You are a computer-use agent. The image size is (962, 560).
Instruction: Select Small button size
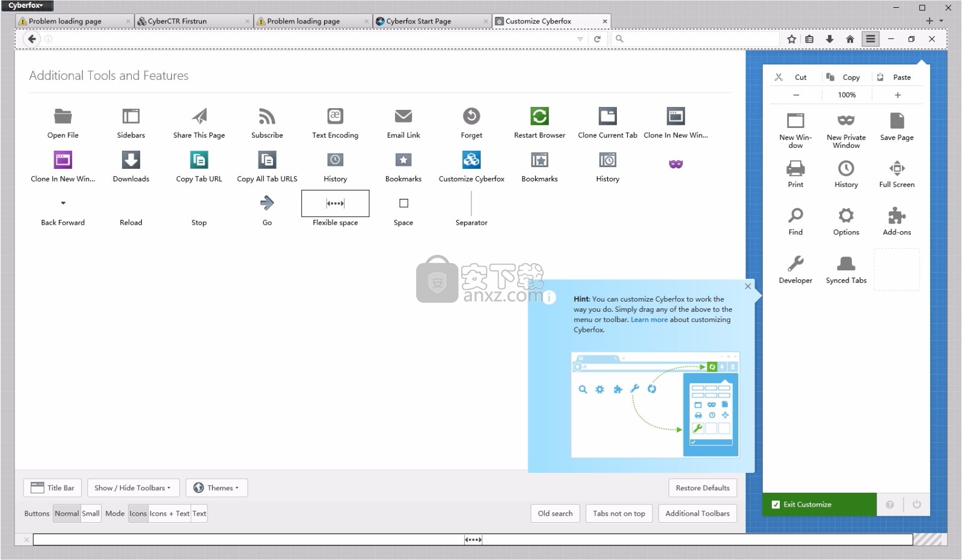point(91,514)
